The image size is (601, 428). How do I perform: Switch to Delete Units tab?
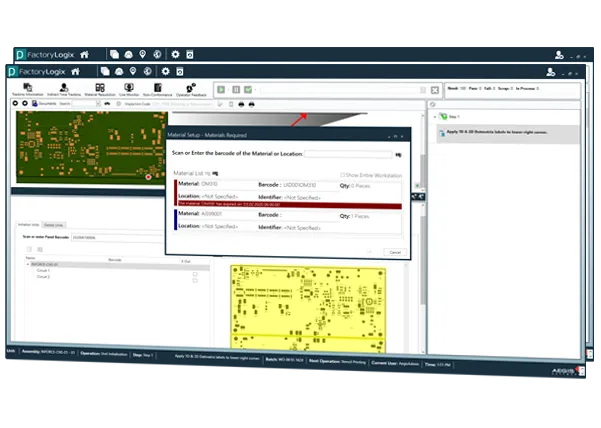(54, 225)
